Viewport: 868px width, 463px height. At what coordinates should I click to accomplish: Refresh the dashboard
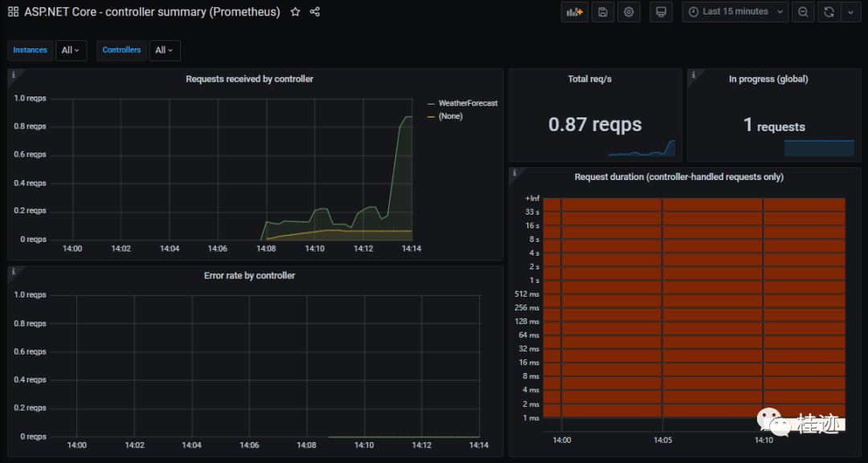[829, 11]
